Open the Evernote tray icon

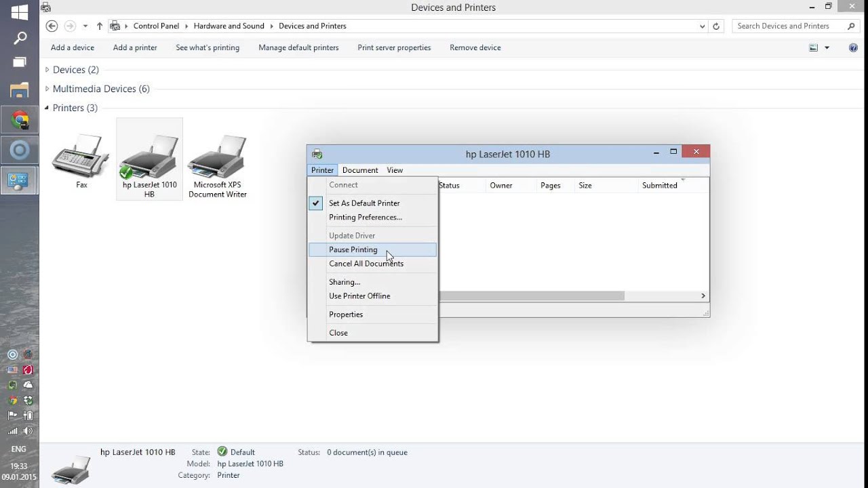[12, 384]
